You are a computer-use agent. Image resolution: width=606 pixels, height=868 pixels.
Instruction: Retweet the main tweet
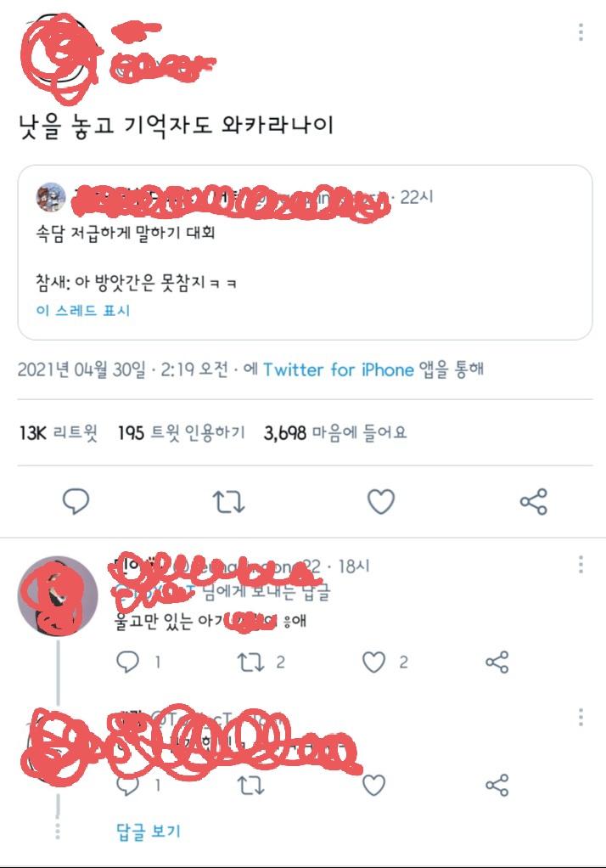(228, 503)
